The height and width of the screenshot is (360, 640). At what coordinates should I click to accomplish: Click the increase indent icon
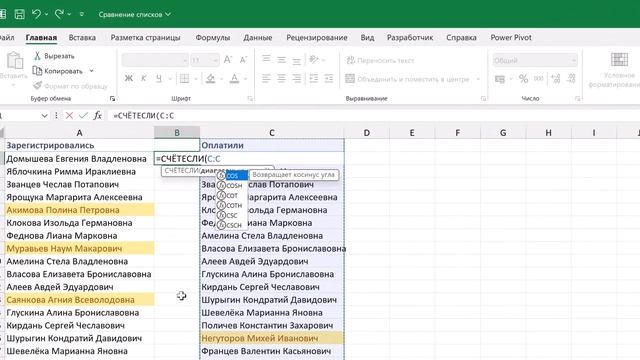(329, 78)
